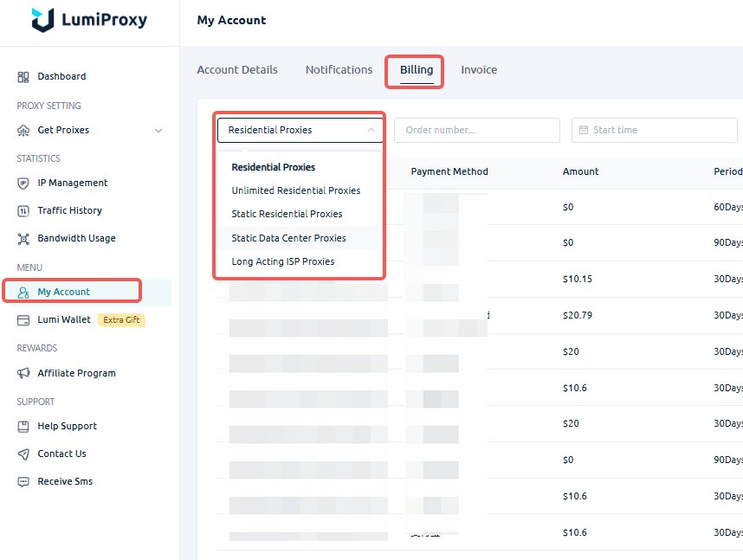The height and width of the screenshot is (560, 743).
Task: Click the $10.15 amount cell
Action: (577, 279)
